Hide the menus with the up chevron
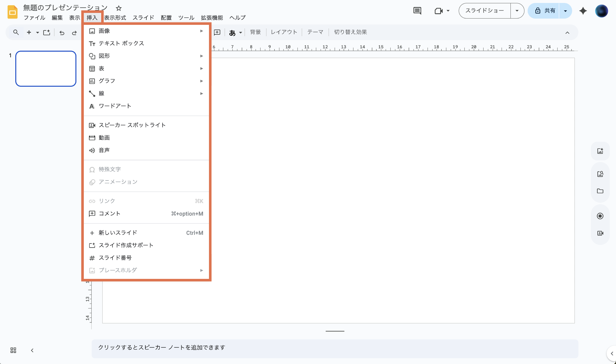 [567, 33]
